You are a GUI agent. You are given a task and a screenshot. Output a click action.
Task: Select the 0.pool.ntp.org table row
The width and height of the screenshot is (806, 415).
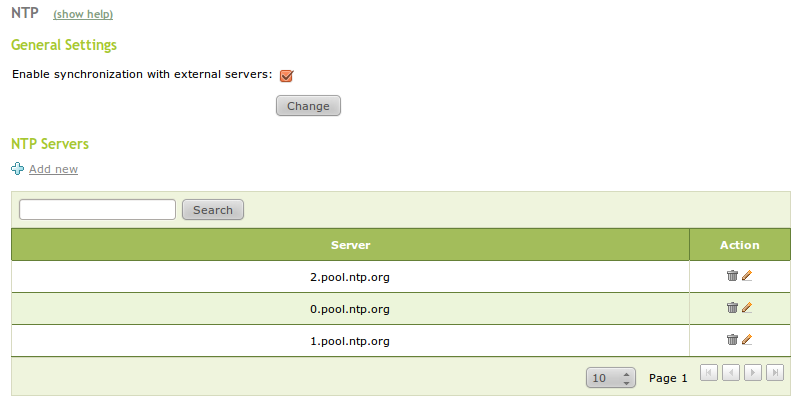pos(350,309)
